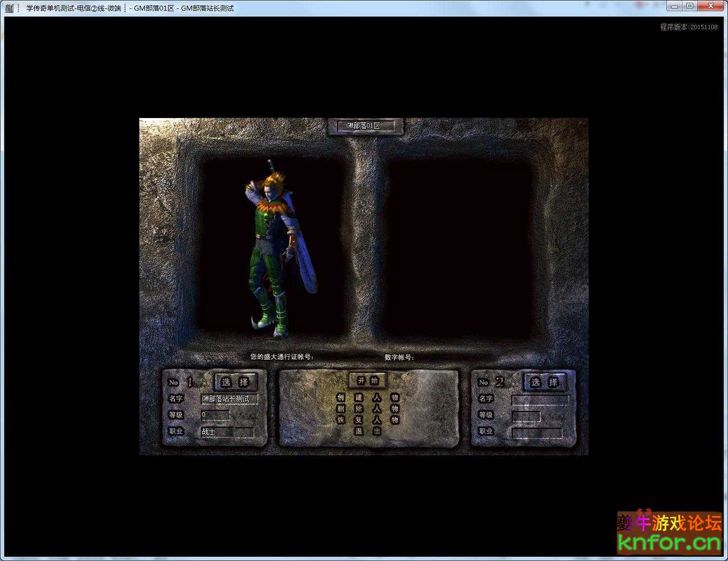The image size is (728, 561).
Task: Maximize the game window
Action: point(690,6)
